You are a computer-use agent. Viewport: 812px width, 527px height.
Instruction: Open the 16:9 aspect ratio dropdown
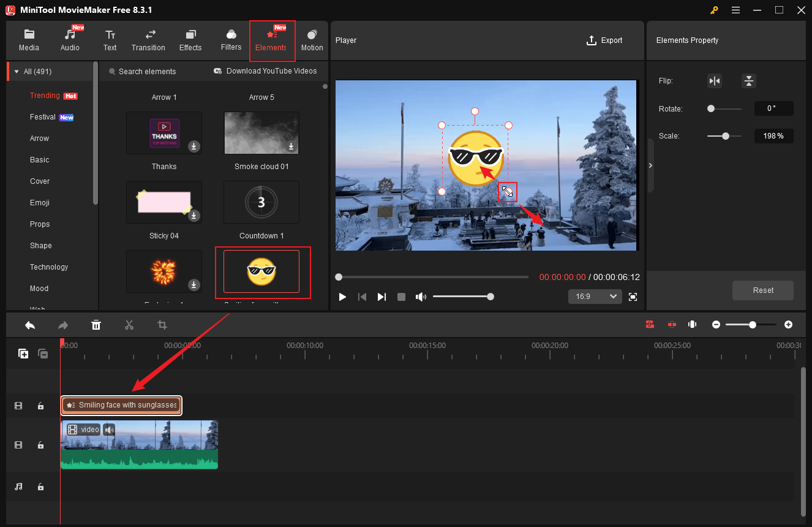pos(595,297)
